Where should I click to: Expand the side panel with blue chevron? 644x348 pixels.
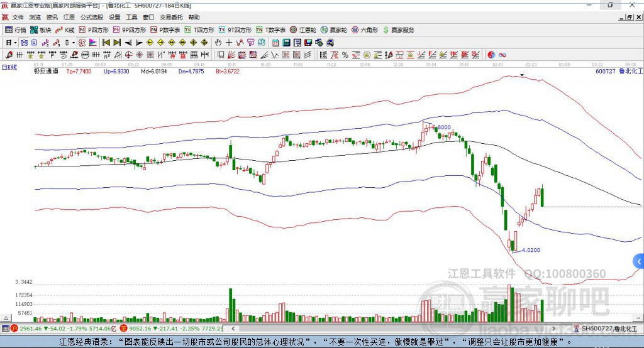pos(639,261)
